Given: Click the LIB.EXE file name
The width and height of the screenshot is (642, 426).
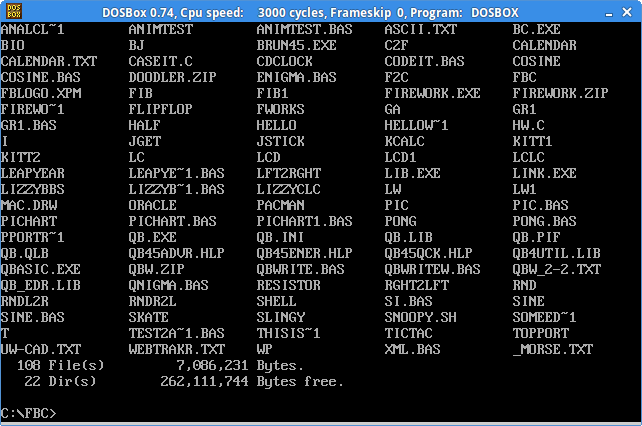Looking at the screenshot, I should tap(412, 173).
